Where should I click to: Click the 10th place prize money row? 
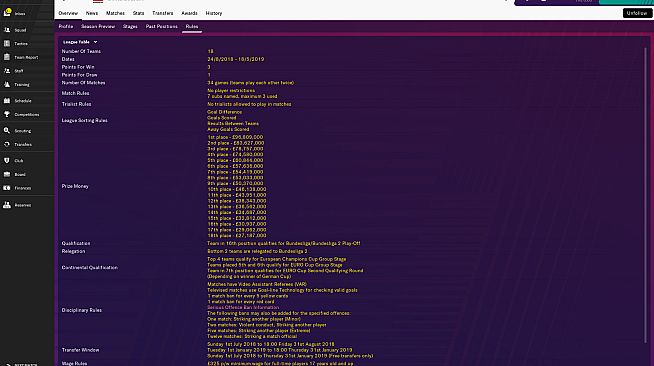tap(236, 189)
